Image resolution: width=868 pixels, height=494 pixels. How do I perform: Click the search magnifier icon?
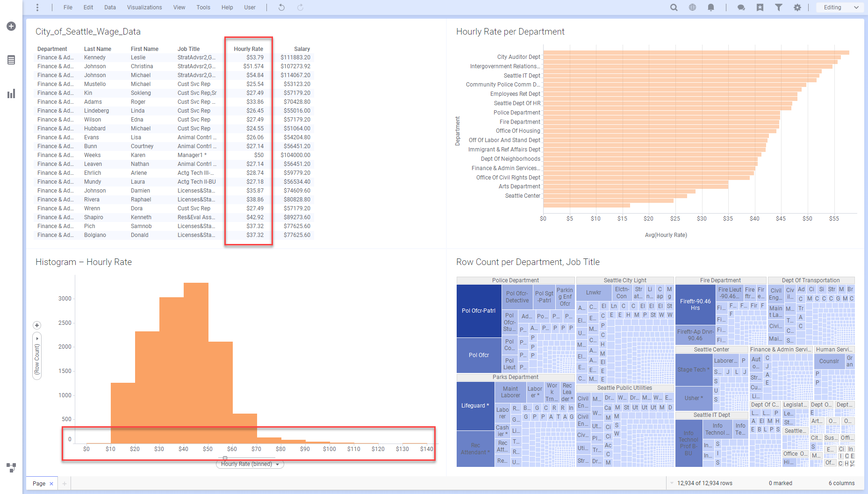point(674,7)
